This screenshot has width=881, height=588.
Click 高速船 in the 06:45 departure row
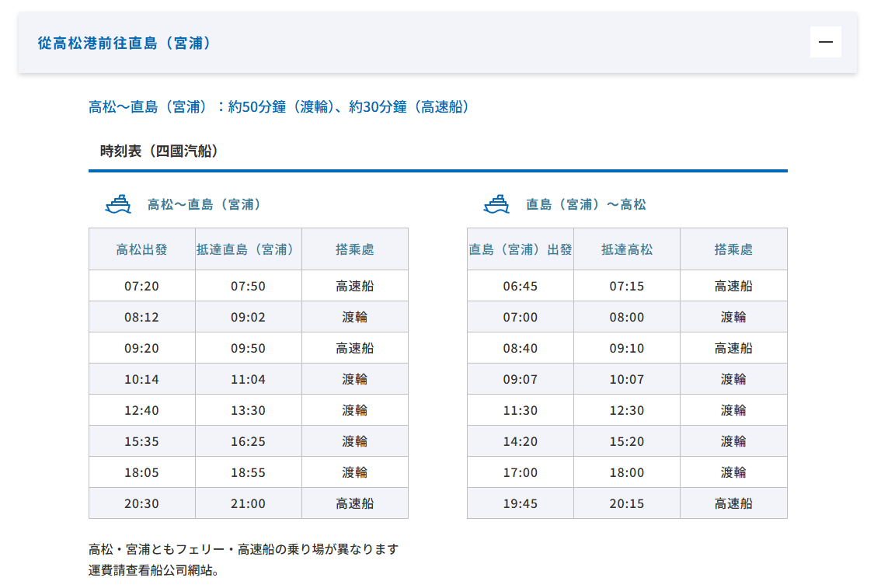click(734, 286)
